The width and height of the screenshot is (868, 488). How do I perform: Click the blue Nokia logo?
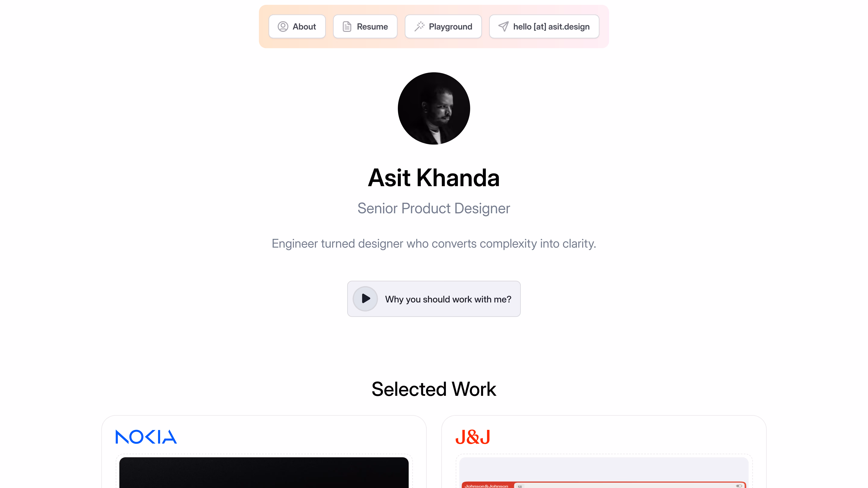pos(146,437)
